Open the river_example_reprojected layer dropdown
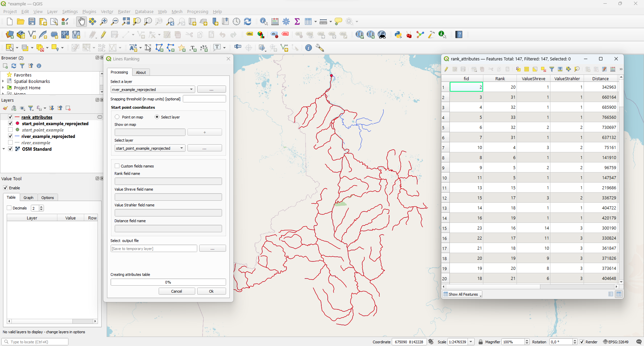 click(x=153, y=90)
